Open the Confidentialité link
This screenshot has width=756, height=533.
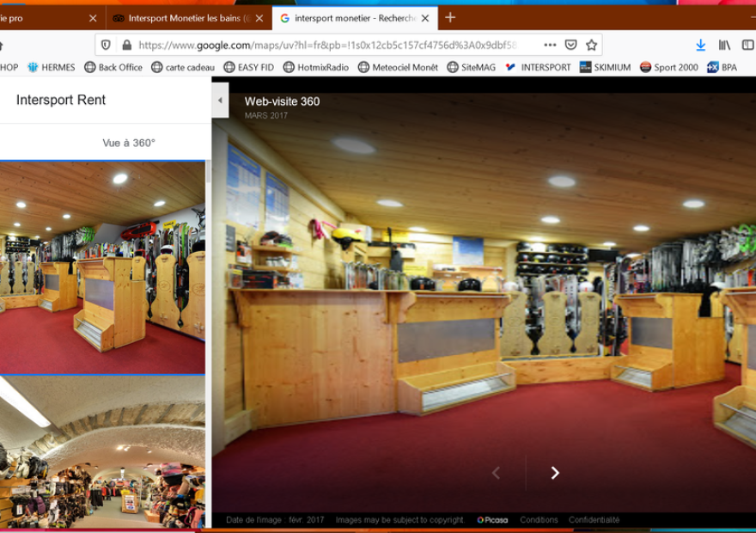coord(594,520)
